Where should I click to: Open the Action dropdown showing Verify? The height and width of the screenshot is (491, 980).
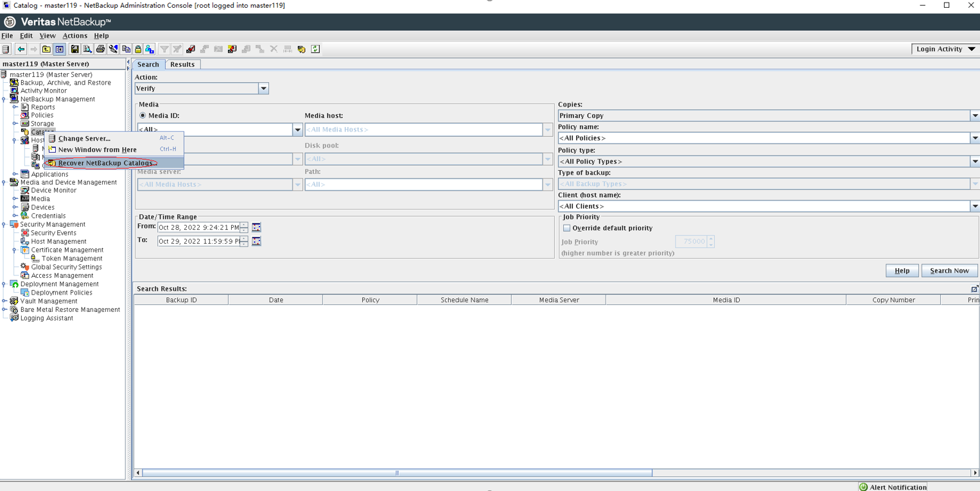click(x=263, y=89)
